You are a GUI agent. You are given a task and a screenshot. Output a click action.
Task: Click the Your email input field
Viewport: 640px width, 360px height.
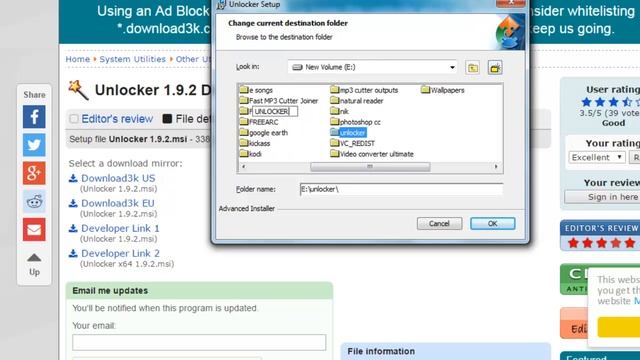(x=199, y=342)
